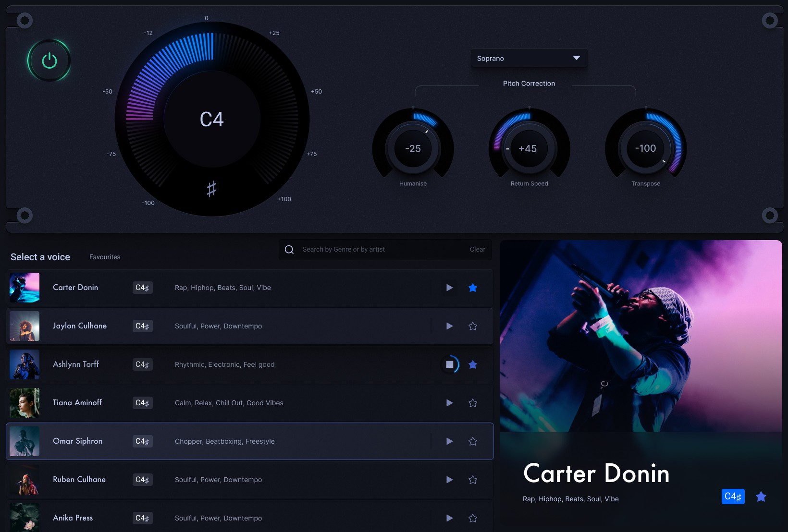Toggle the star on the Carter Donin card
Screen dimensions: 788x532
761,496
